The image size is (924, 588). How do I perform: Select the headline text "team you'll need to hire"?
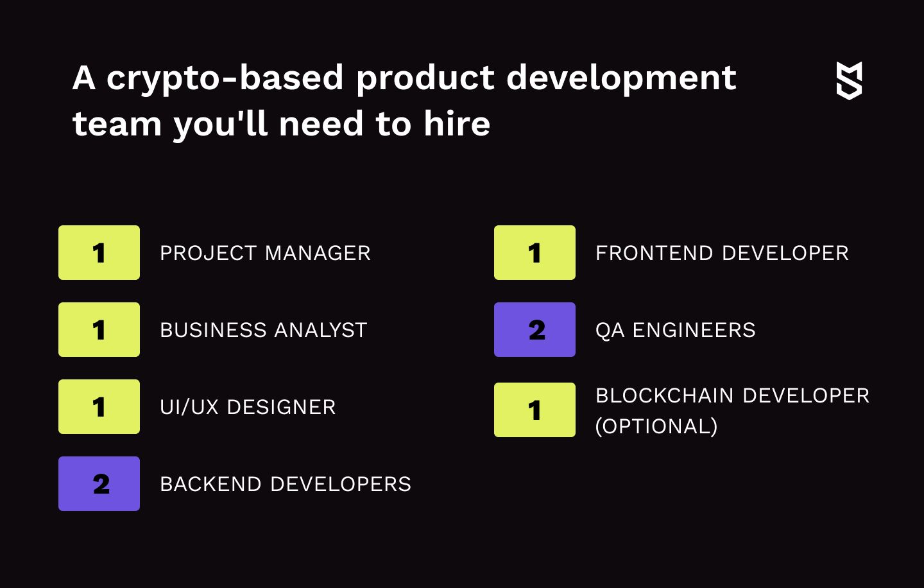tap(281, 124)
